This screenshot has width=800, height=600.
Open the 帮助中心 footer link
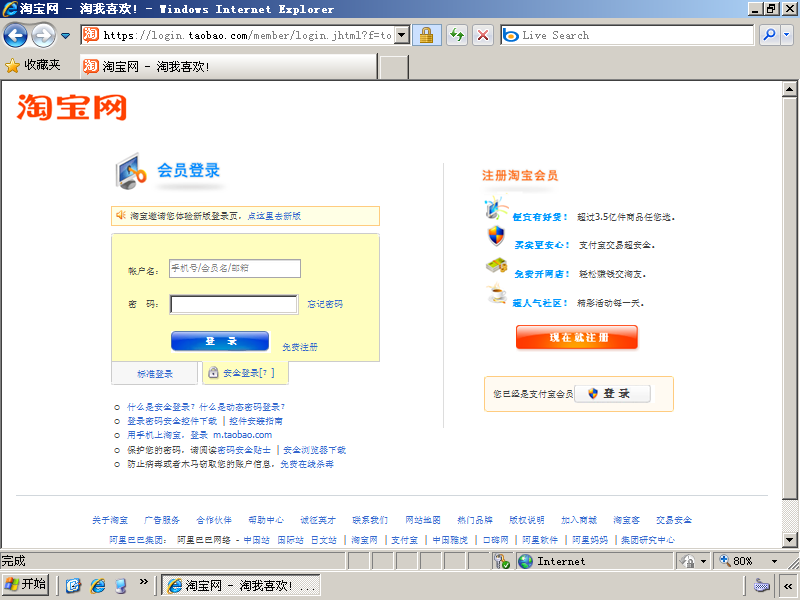[266, 520]
